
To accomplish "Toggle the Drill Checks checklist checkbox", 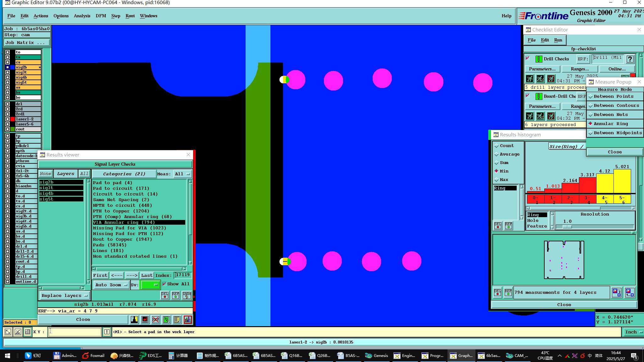I will 528,58.
